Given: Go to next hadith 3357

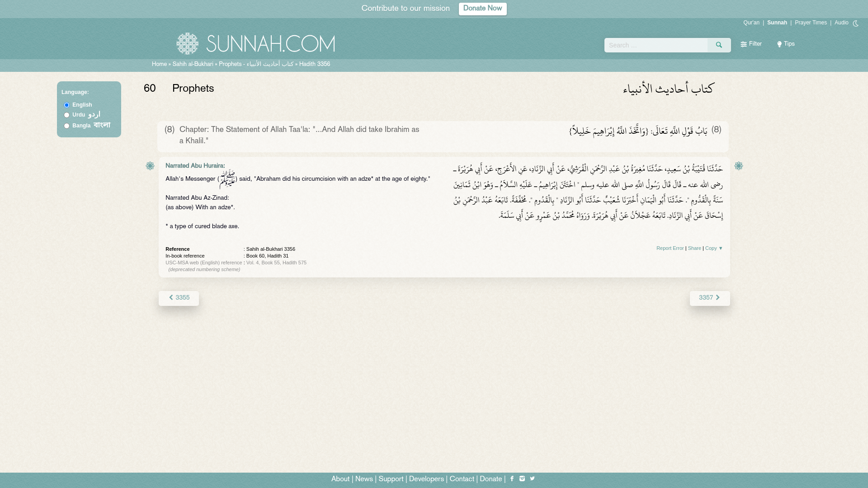Looking at the screenshot, I should pos(709,298).
